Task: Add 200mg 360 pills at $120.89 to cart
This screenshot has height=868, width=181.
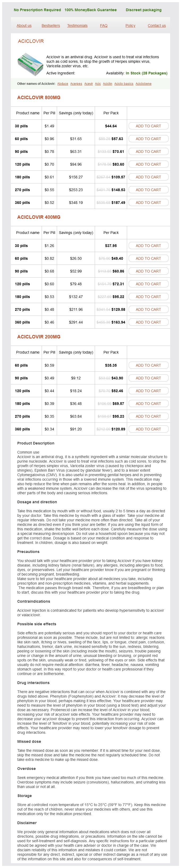Action: pyautogui.click(x=148, y=429)
